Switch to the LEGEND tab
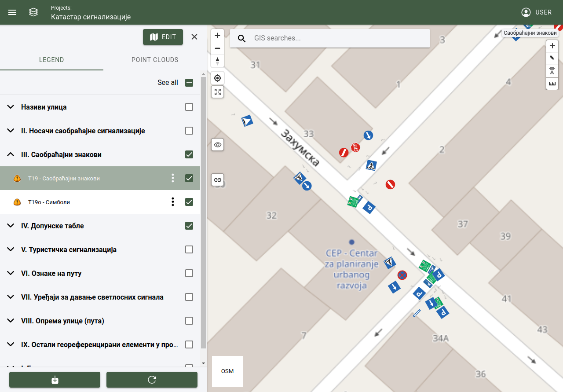 (51, 60)
